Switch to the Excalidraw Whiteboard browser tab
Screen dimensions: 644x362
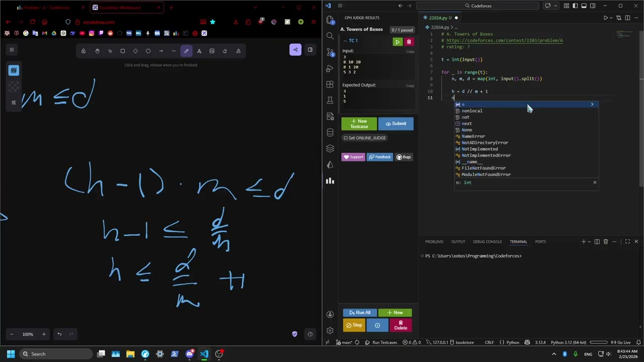pos(126,8)
